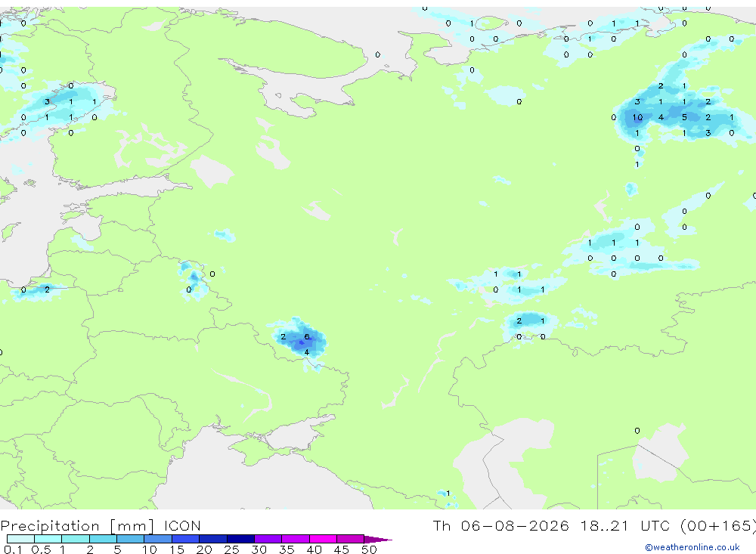756x554 pixels.
Task: Click the '5' precipitation value on the map
Action: click(x=684, y=117)
